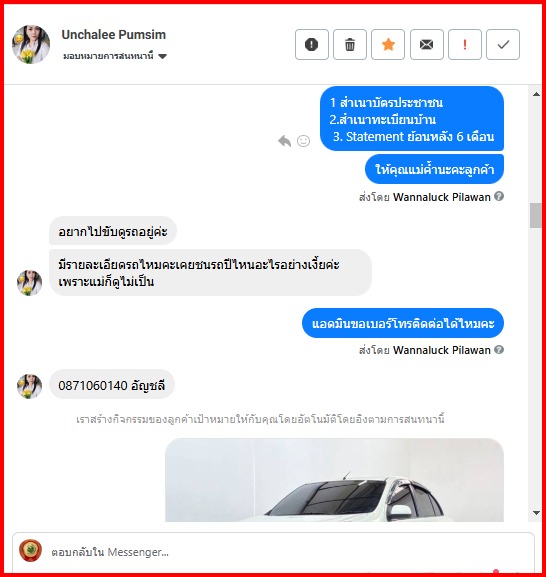The image size is (546, 577).
Task: Click scrollbar down arrow in chat
Action: point(536,513)
